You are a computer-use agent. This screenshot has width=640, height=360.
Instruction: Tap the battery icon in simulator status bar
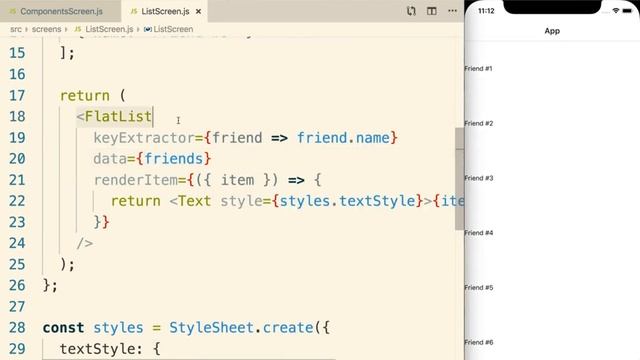(627, 11)
